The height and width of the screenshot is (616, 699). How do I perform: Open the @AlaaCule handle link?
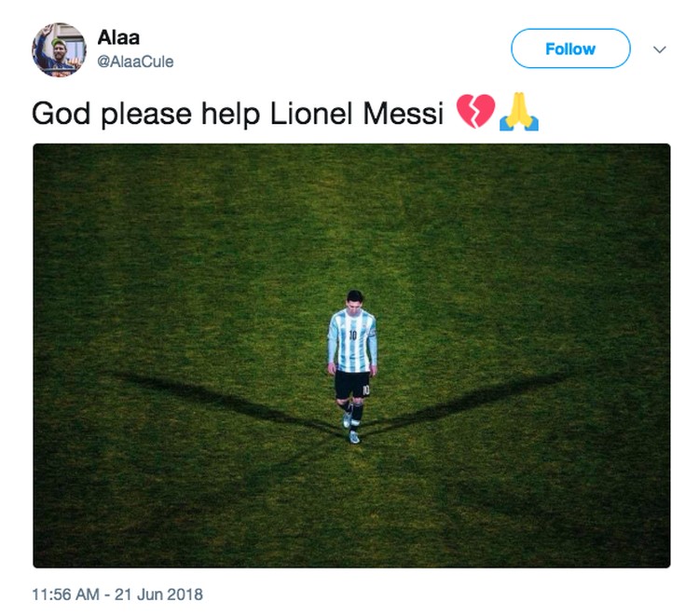click(135, 62)
